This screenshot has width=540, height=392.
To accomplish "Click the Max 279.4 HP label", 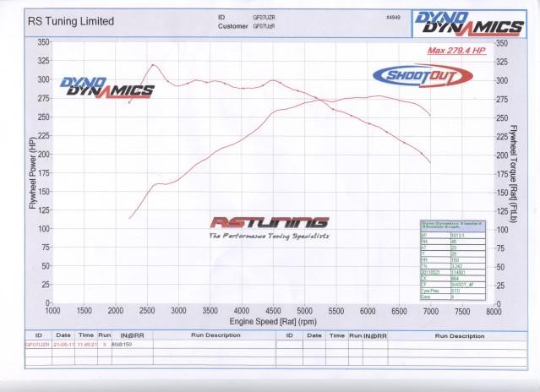I will pos(456,51).
